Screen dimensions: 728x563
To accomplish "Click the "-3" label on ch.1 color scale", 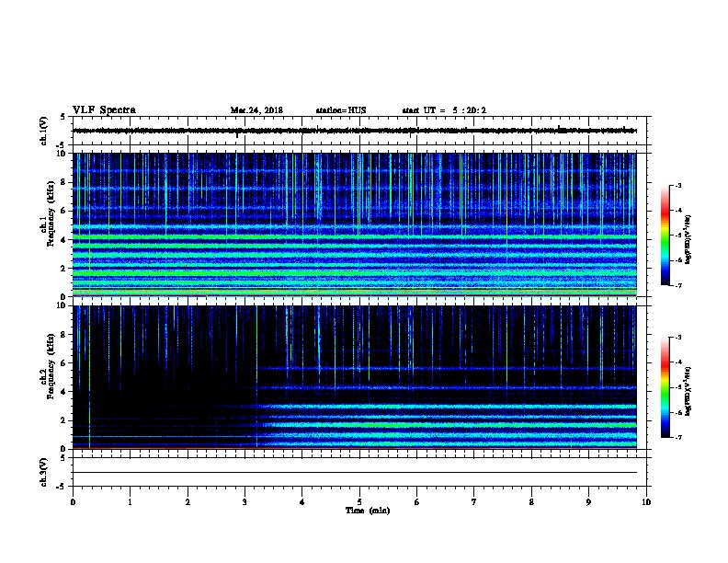I will point(677,185).
